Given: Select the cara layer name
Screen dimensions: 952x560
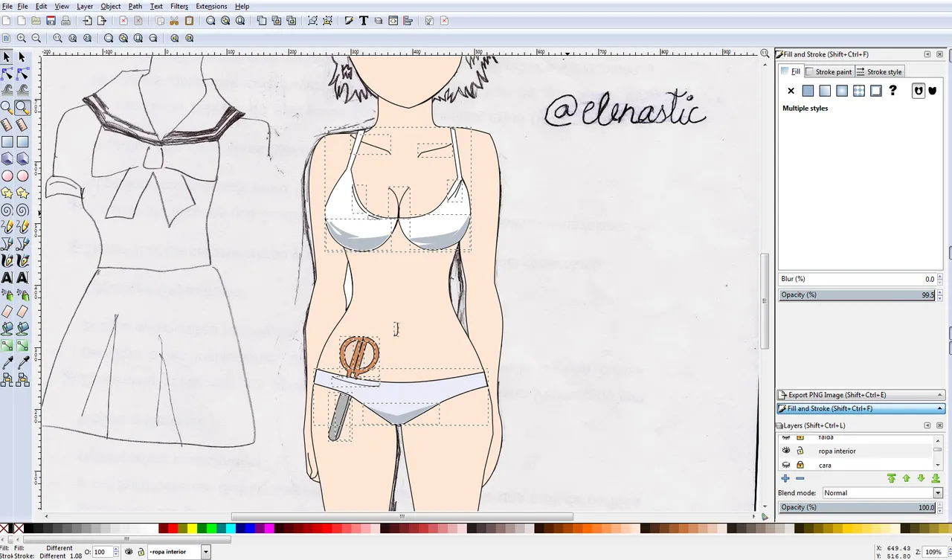Looking at the screenshot, I should 825,465.
